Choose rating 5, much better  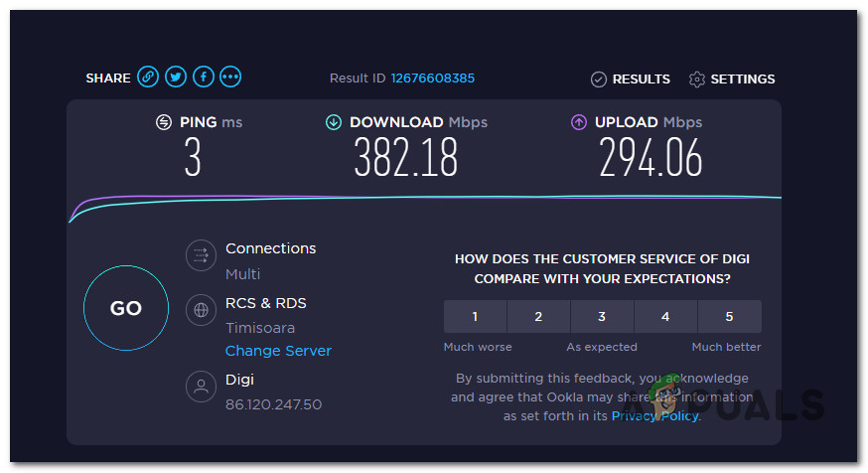click(x=729, y=317)
